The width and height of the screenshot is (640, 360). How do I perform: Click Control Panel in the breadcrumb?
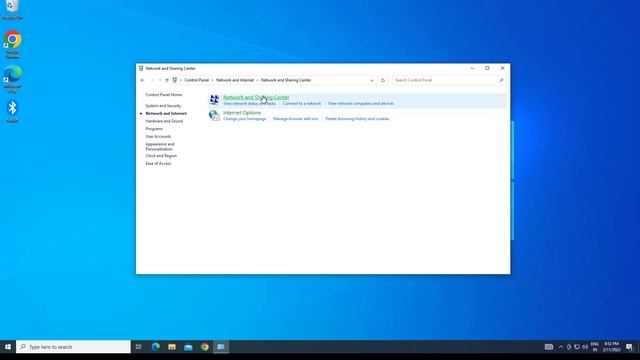pos(197,80)
